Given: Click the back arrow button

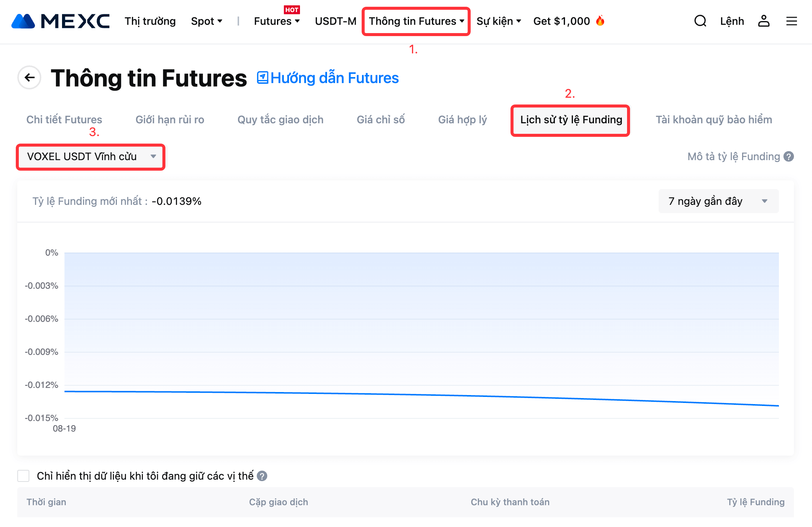Looking at the screenshot, I should (x=29, y=78).
